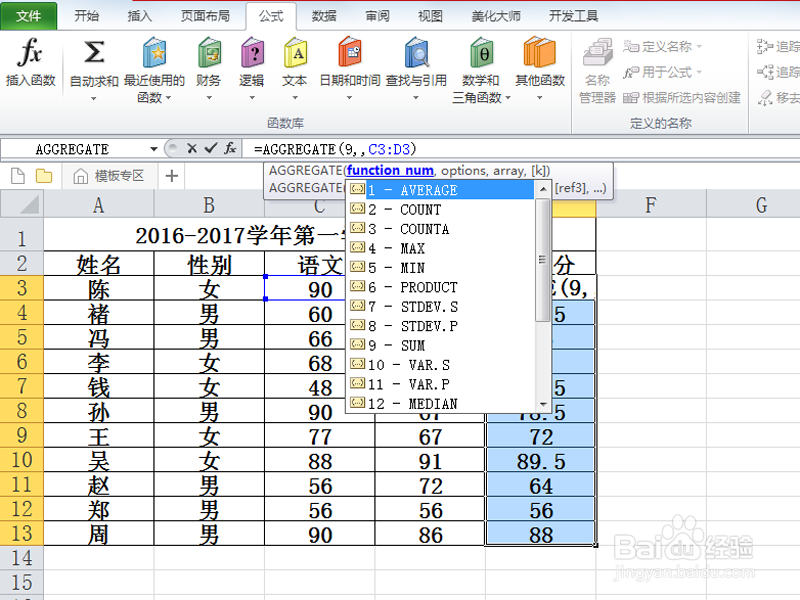This screenshot has width=800, height=600.
Task: Click the Name Box showing AGGREGATE
Action: pyautogui.click(x=74, y=149)
